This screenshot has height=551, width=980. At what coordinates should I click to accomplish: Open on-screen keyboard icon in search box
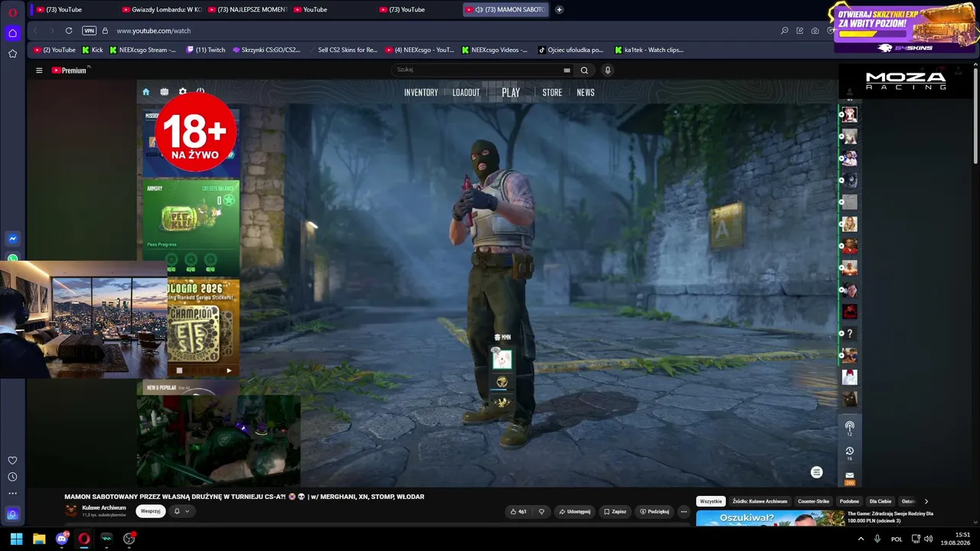567,70
